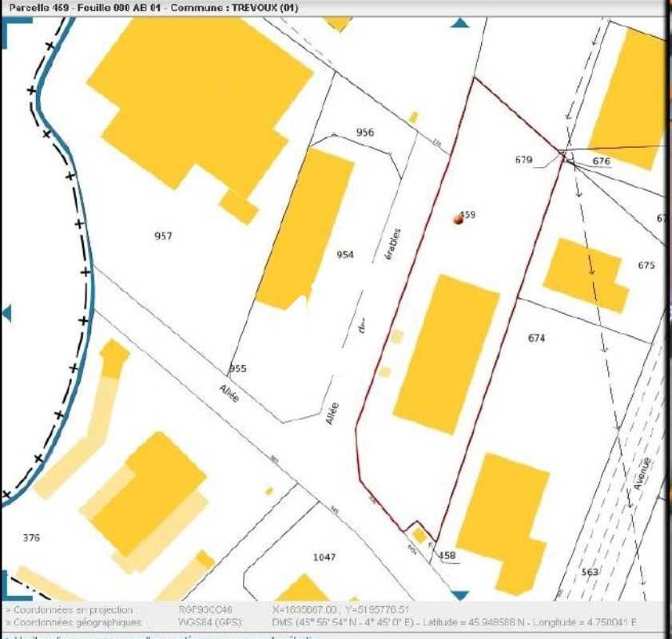Click the north pan arrow at top center
This screenshot has width=672, height=639.
pyautogui.click(x=458, y=22)
